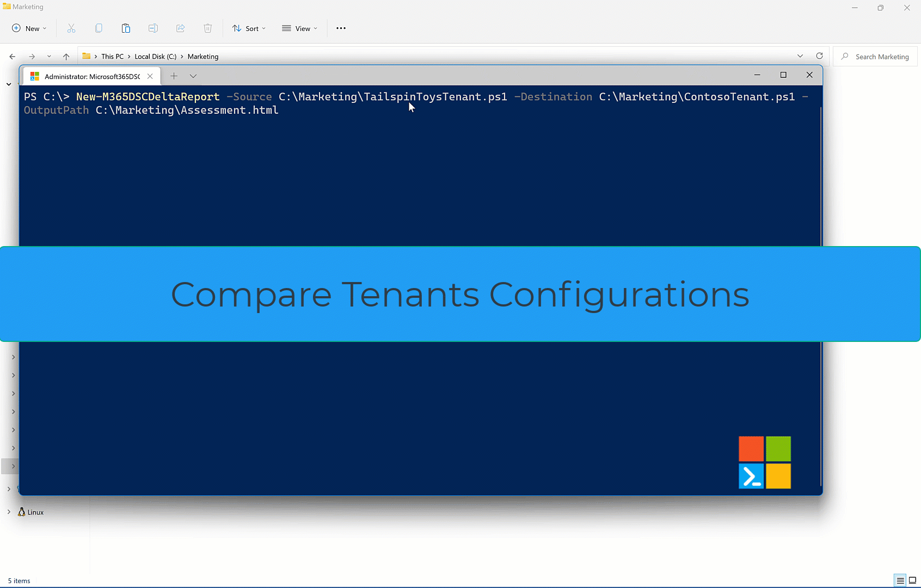
Task: Add a new terminal tab
Action: (174, 76)
